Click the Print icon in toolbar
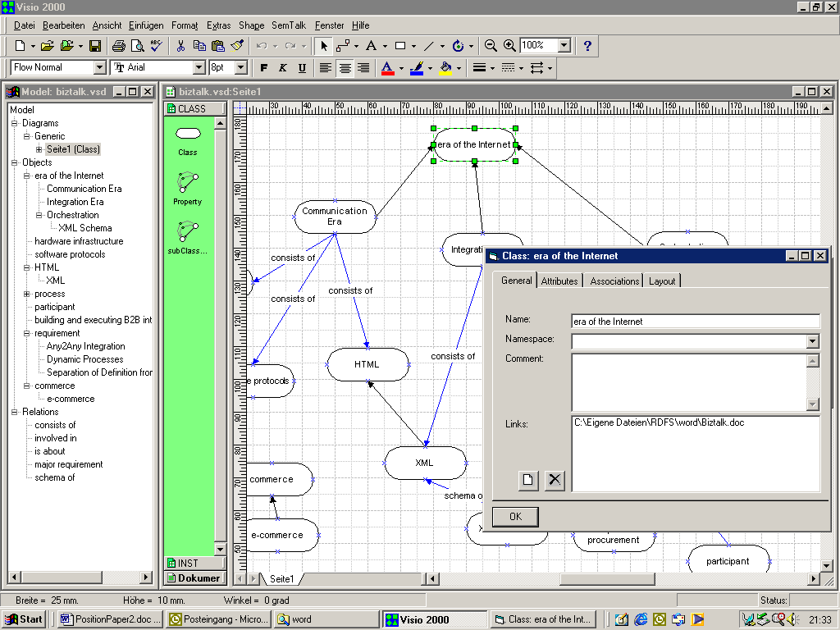Viewport: 840px width, 630px height. pyautogui.click(x=119, y=46)
